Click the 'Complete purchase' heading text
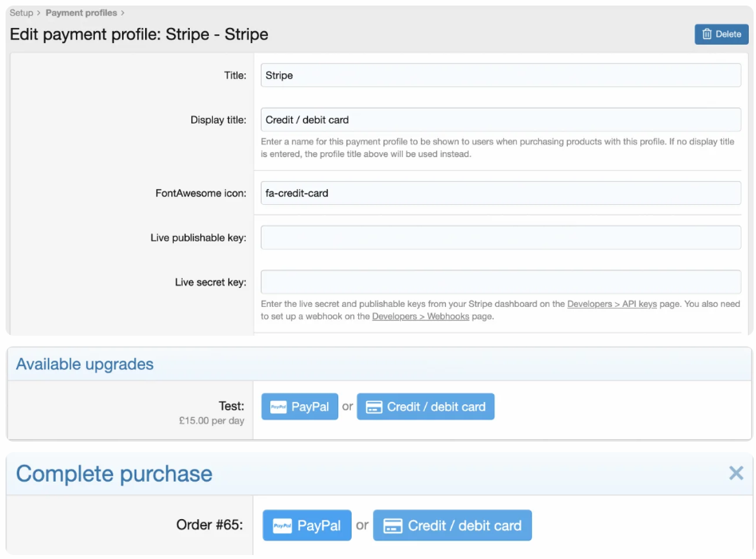 (x=114, y=474)
